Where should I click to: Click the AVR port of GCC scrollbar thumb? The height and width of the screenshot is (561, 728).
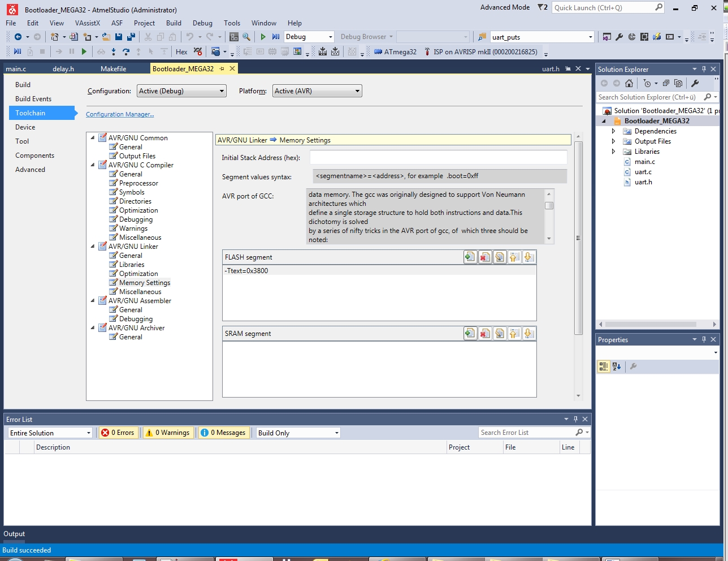pos(549,205)
